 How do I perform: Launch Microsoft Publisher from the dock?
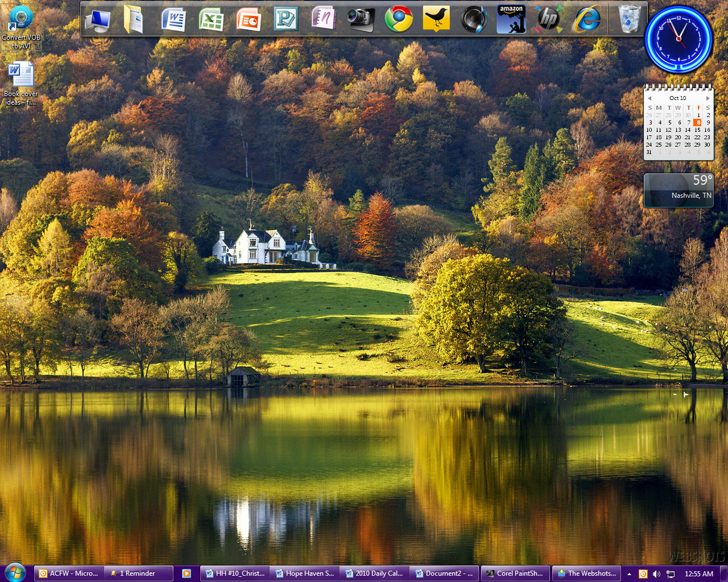[286, 19]
